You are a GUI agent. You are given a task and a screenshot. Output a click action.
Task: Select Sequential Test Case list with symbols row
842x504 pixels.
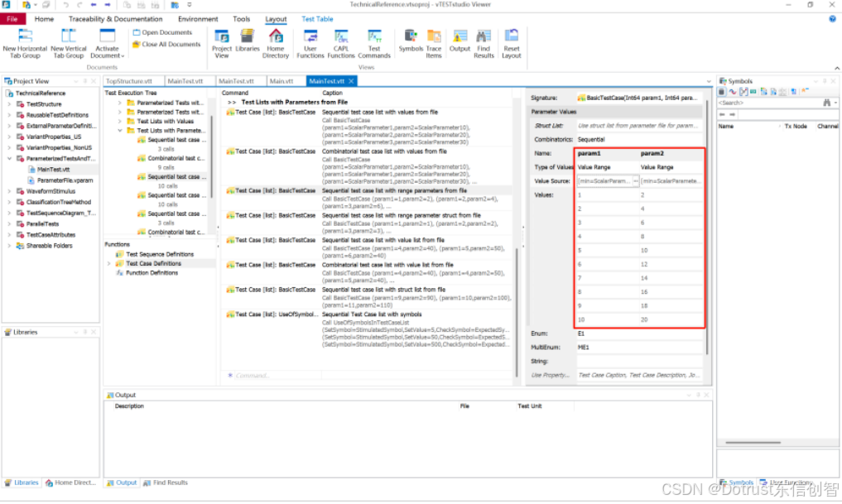coord(368,329)
